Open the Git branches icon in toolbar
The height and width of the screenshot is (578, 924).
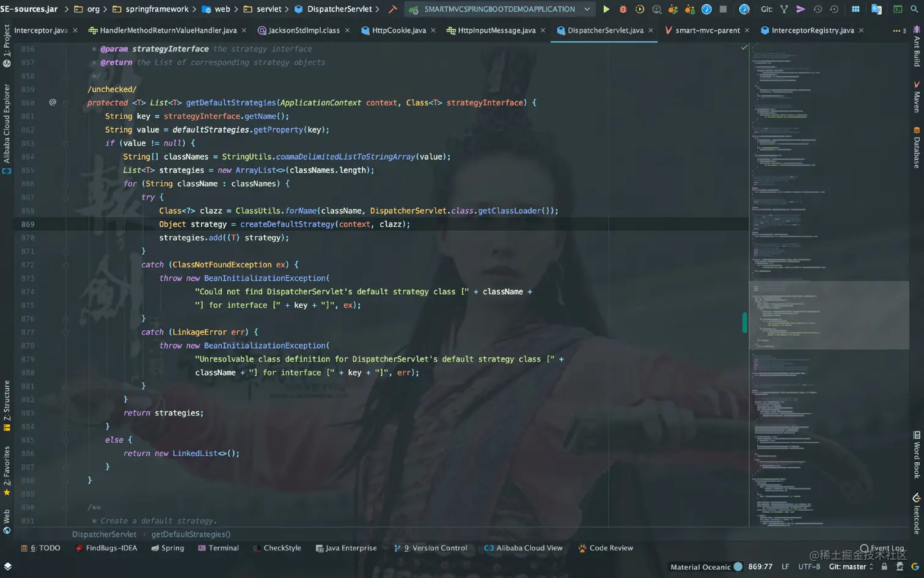(x=784, y=9)
